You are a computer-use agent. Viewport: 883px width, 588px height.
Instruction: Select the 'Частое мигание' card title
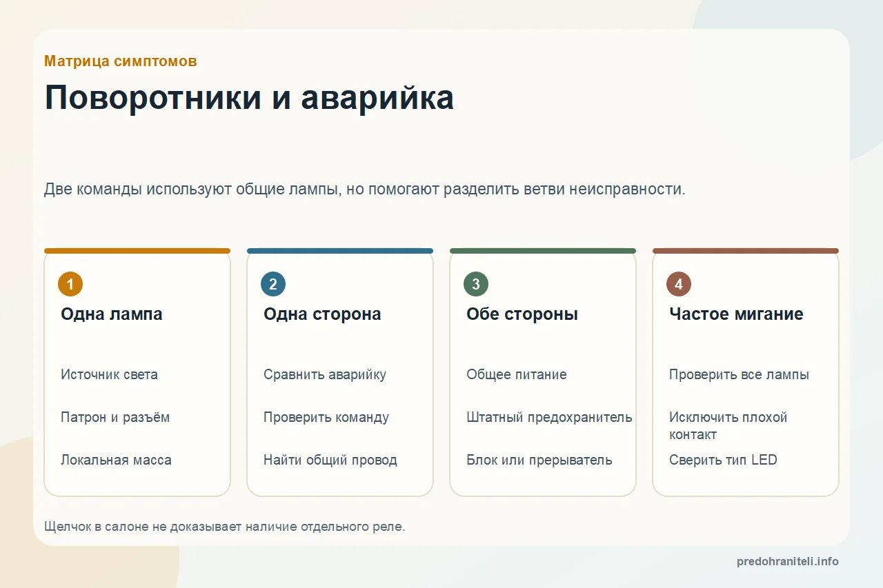coord(736,314)
